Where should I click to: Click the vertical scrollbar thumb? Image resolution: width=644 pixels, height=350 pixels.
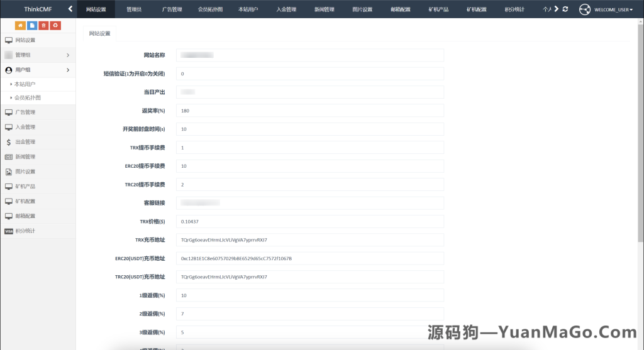[x=641, y=133]
